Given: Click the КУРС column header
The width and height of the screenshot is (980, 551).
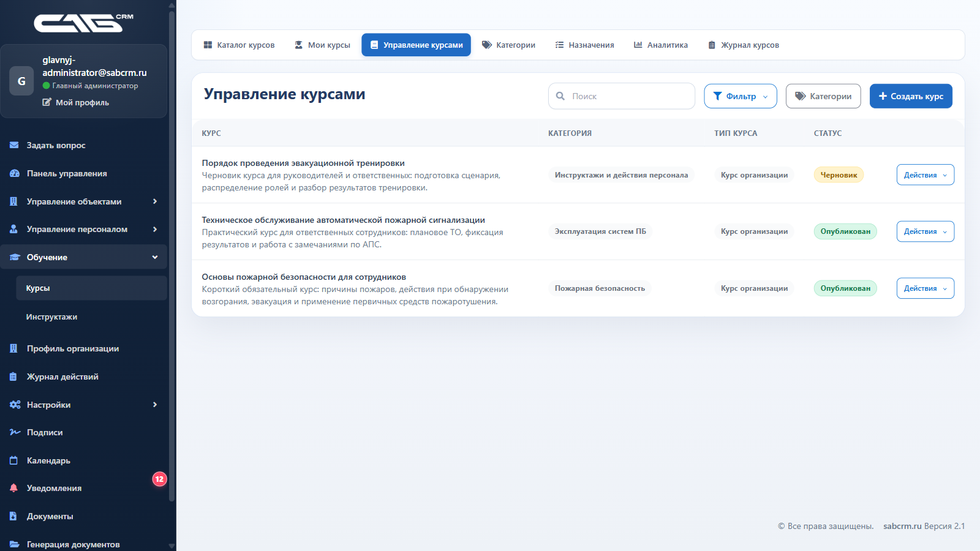Looking at the screenshot, I should pos(211,133).
